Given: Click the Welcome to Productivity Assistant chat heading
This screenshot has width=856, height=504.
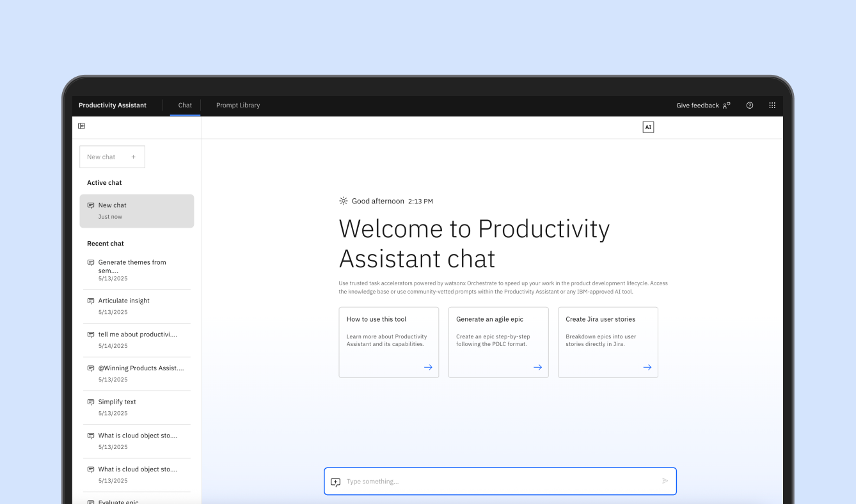Looking at the screenshot, I should pyautogui.click(x=474, y=244).
